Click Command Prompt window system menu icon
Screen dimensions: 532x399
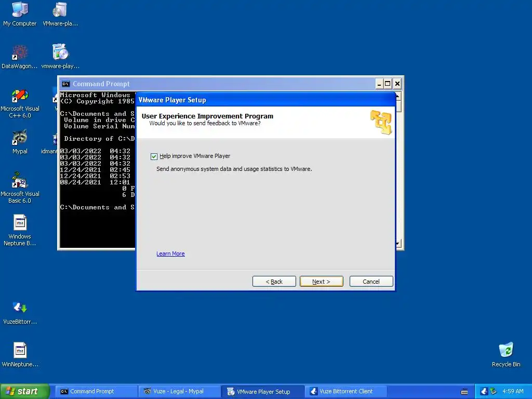click(66, 84)
